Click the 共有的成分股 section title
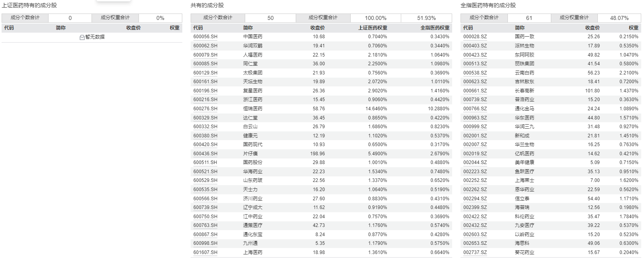Viewport: 644px width, 258px height. pyautogui.click(x=207, y=5)
